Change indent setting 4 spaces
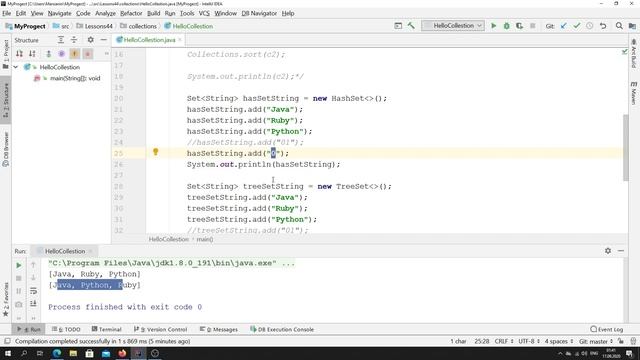 (x=559, y=341)
